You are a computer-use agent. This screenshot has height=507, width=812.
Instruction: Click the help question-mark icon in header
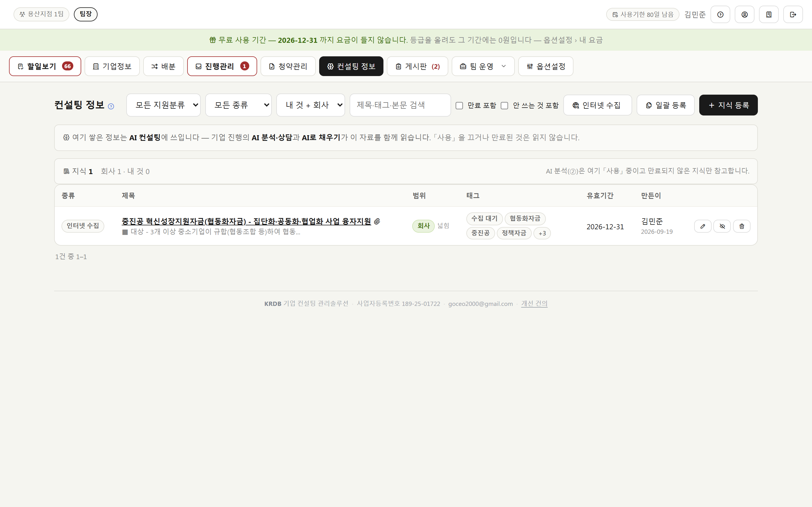tap(720, 14)
